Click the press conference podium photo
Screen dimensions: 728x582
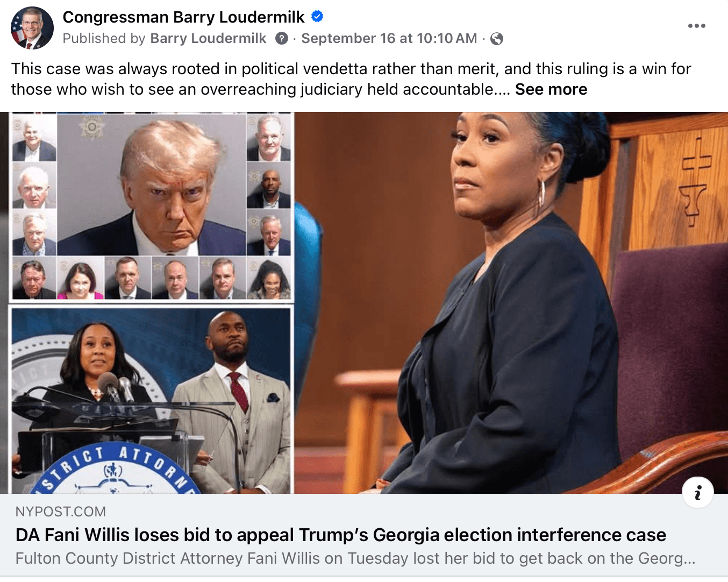[152, 400]
